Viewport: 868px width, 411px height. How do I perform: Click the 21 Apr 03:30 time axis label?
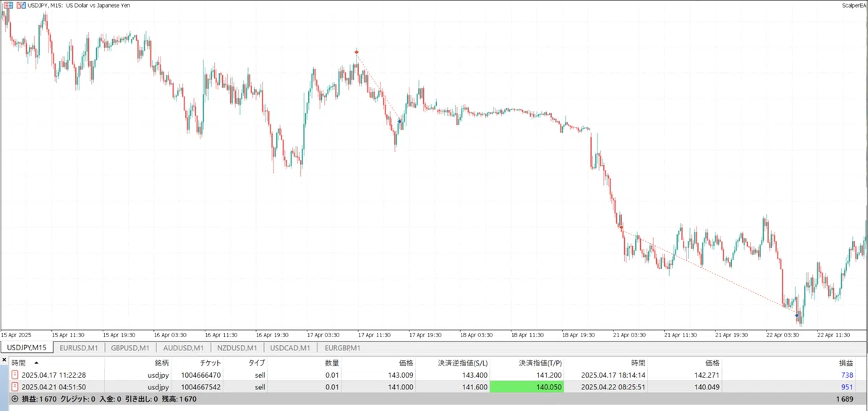(x=630, y=335)
